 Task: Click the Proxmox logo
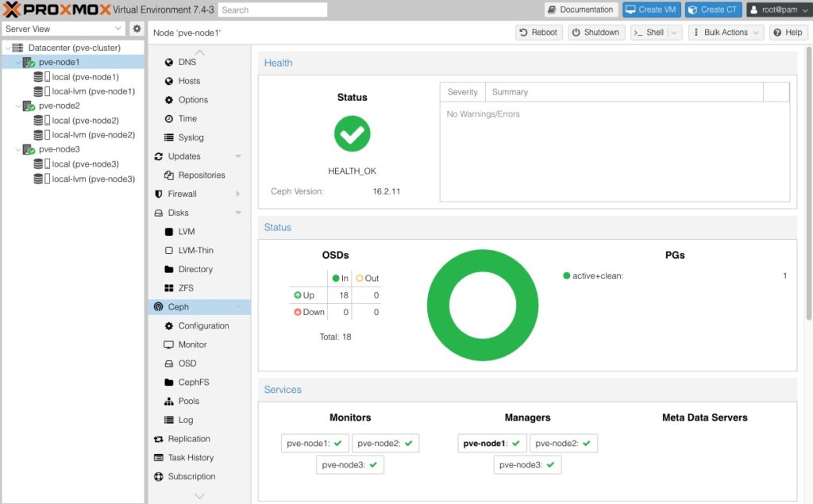click(57, 10)
